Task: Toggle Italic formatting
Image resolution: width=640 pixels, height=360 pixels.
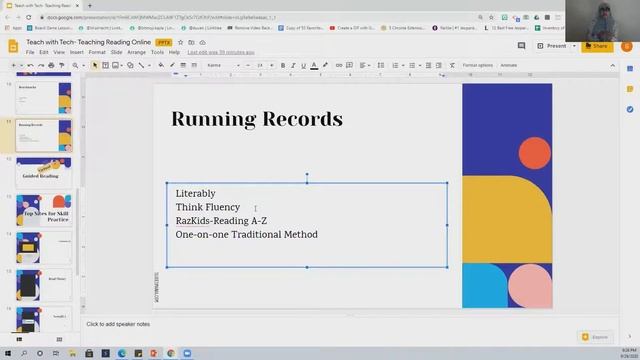Action: tap(293, 65)
